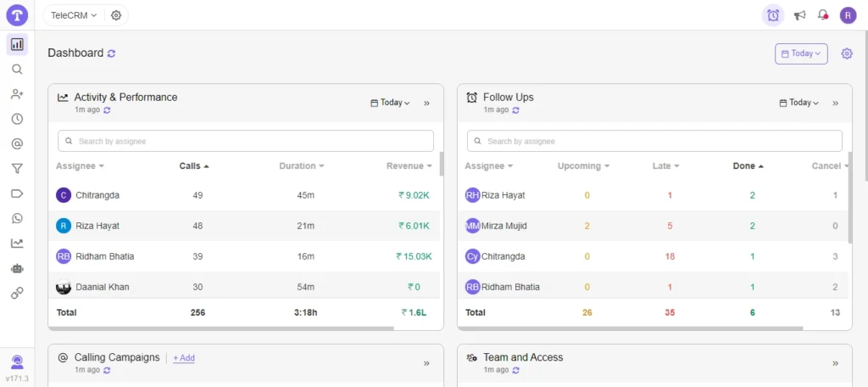
Task: Click the Dashboard page title
Action: coord(75,53)
